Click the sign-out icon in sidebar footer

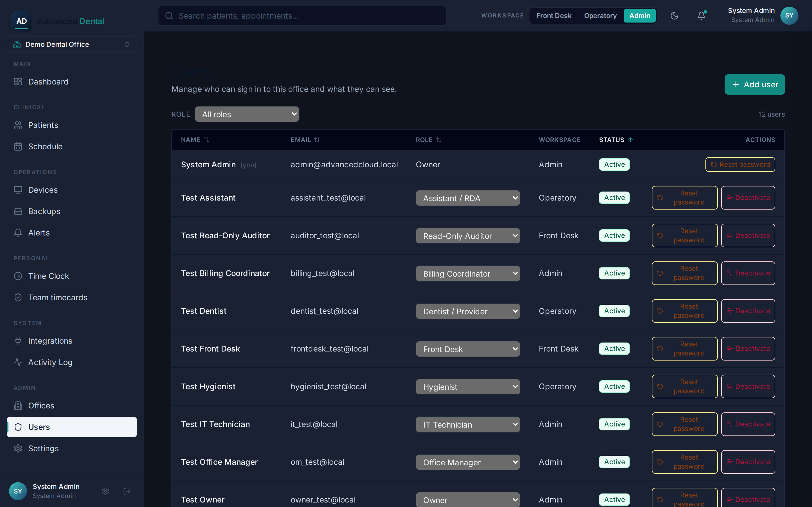(127, 491)
